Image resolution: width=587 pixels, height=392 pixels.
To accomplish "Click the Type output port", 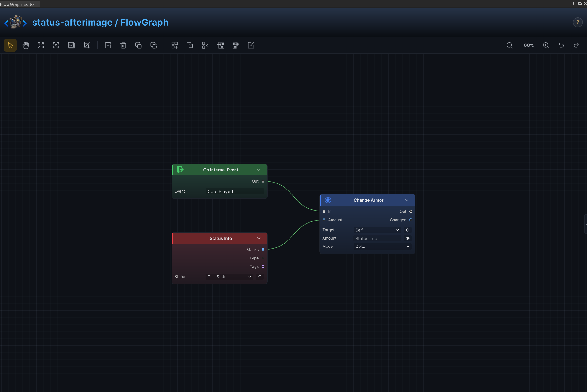I will 263,258.
